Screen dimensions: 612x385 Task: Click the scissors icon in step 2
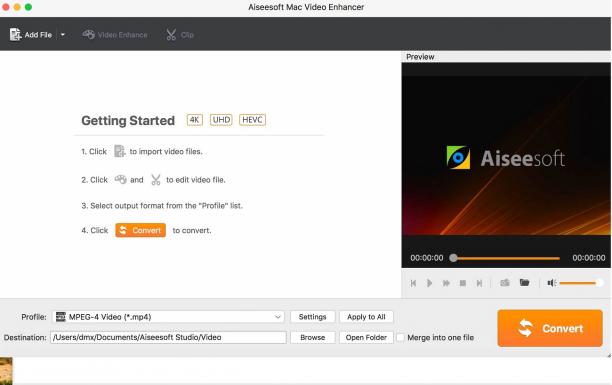[x=156, y=180]
